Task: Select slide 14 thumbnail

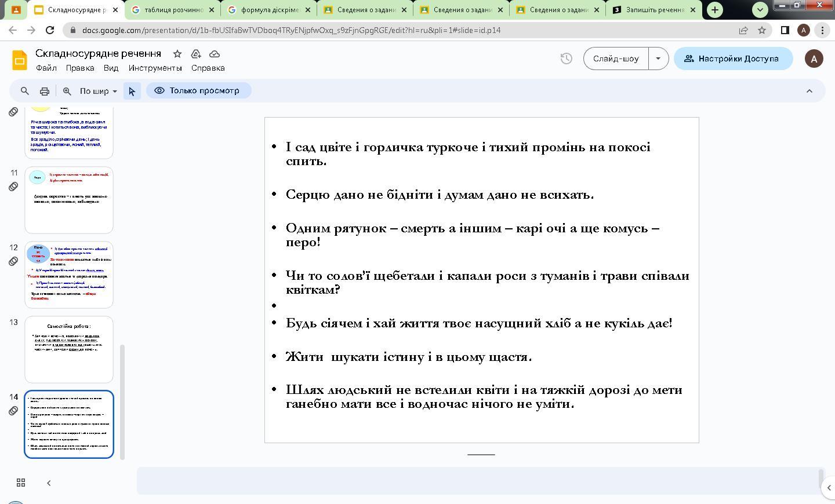Action: (x=69, y=424)
